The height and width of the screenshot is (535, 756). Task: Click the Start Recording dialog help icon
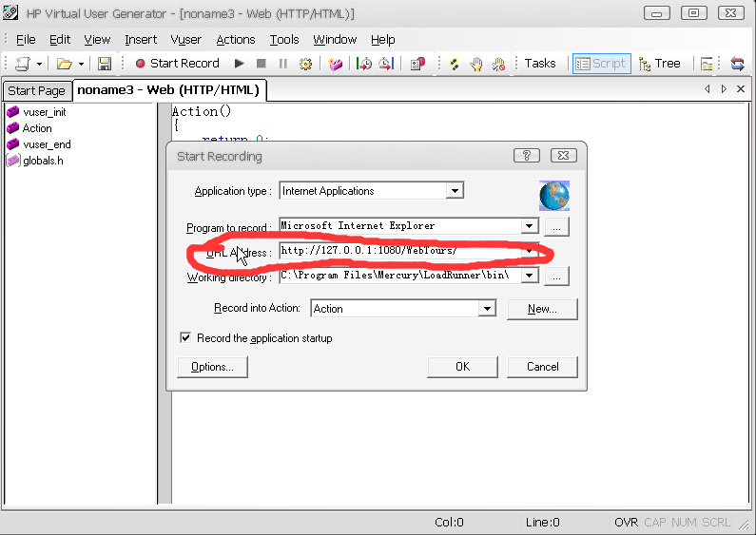pyautogui.click(x=527, y=155)
